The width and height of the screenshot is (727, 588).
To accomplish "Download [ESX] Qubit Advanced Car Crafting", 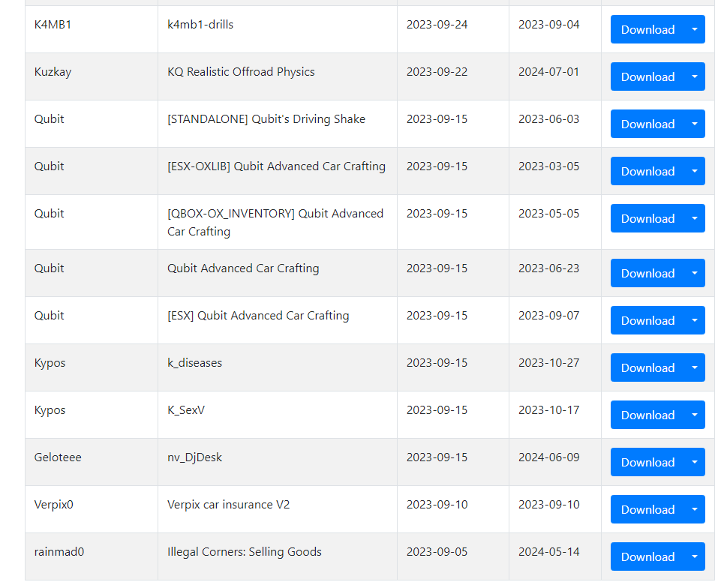I will (x=647, y=321).
